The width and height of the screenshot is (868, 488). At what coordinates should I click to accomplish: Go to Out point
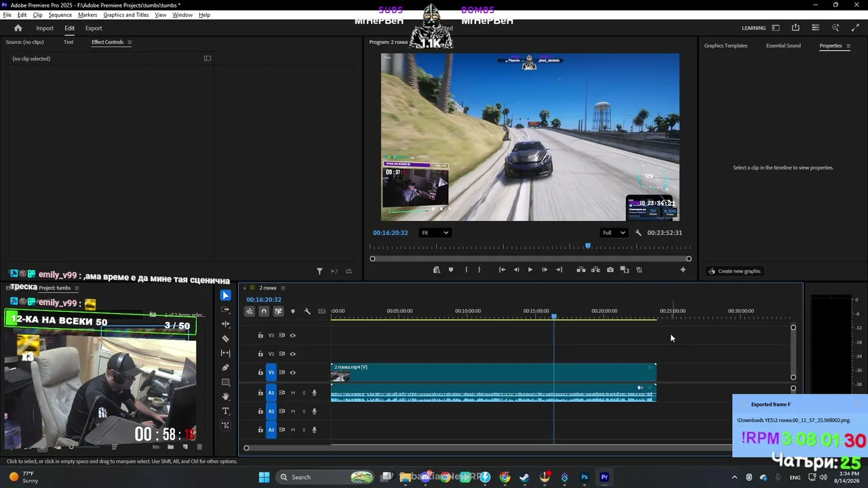pyautogui.click(x=559, y=270)
